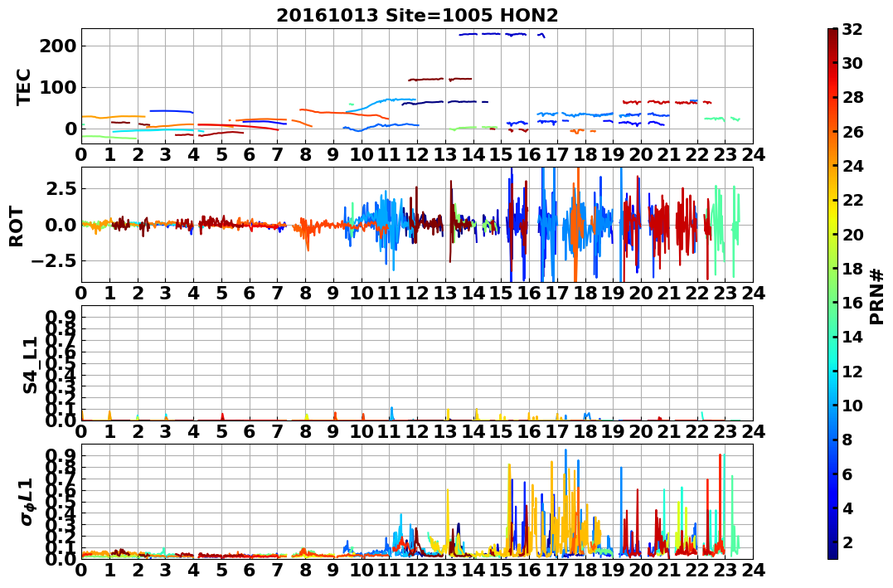Click hour '24' tick under TEC panel
Screen dimensions: 893x588
[753, 155]
